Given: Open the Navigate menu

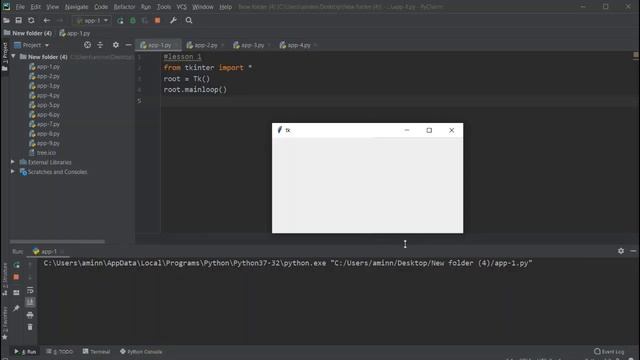Looking at the screenshot, I should tap(76, 7).
